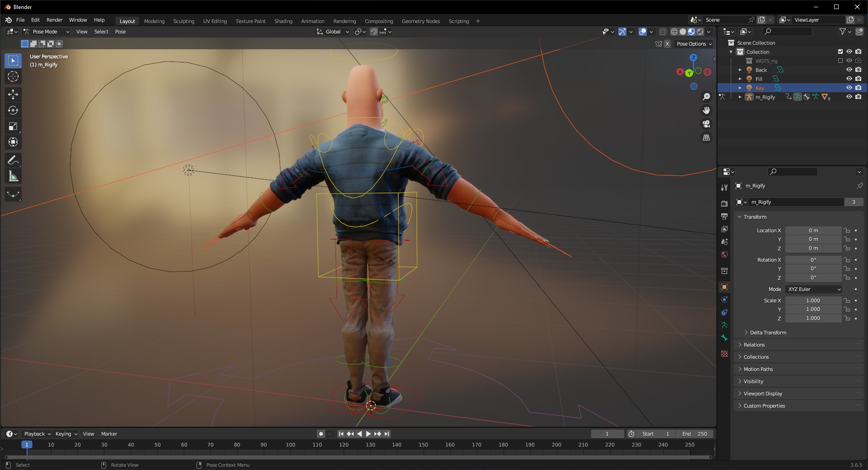Open the Collection properties tab
Viewport: 868px width, 470px height.
[x=724, y=271]
